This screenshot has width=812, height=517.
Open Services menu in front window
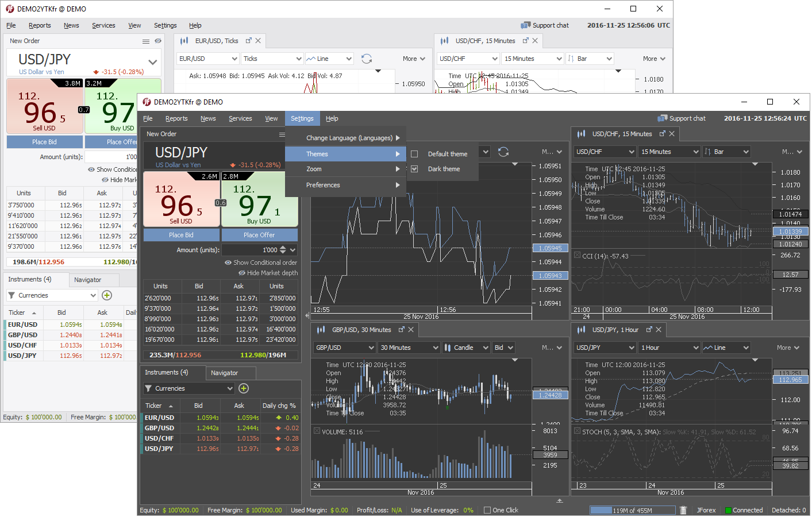pos(240,118)
